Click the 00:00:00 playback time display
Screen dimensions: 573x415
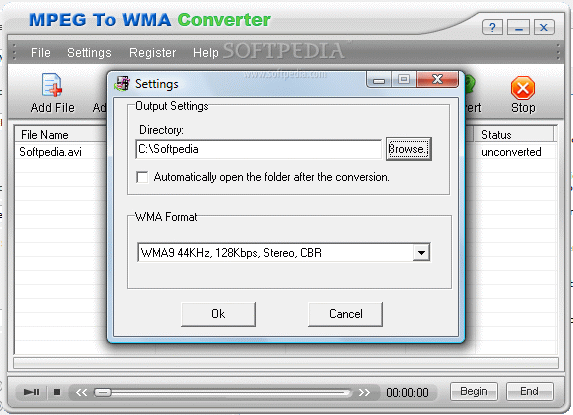tap(407, 392)
